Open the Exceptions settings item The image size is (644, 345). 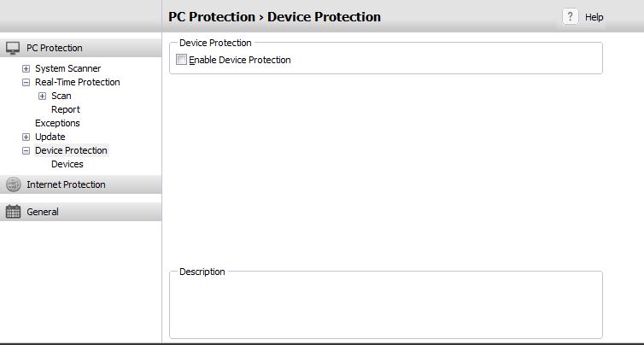[x=57, y=123]
